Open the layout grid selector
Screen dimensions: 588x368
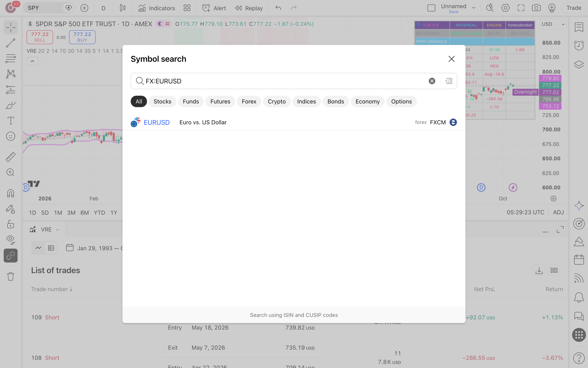coord(187,8)
